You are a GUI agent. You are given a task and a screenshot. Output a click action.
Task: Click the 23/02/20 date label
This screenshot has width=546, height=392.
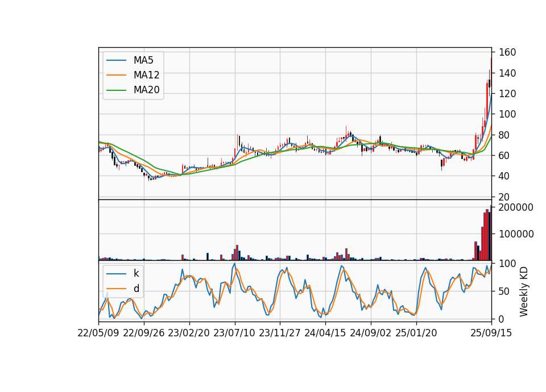click(x=189, y=333)
